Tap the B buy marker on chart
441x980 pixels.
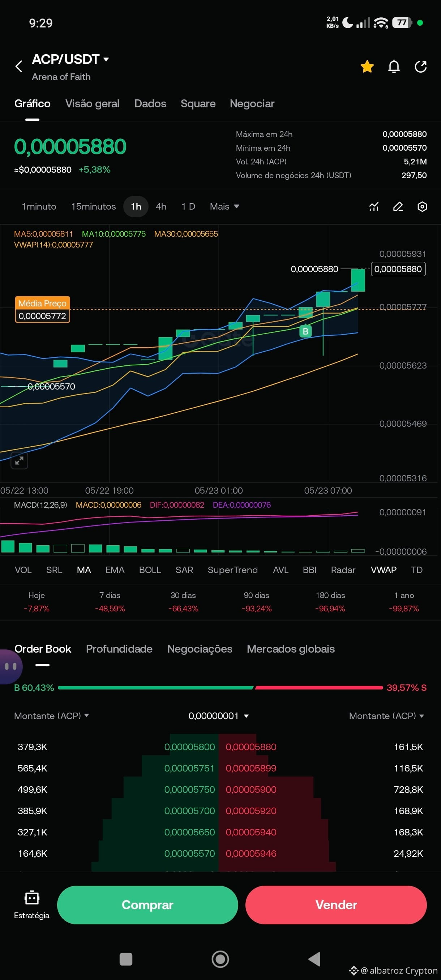[305, 331]
